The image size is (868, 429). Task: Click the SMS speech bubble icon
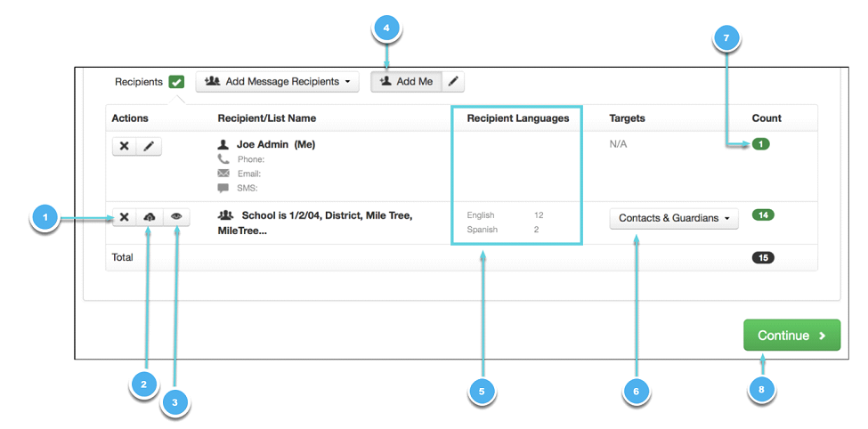tap(223, 188)
